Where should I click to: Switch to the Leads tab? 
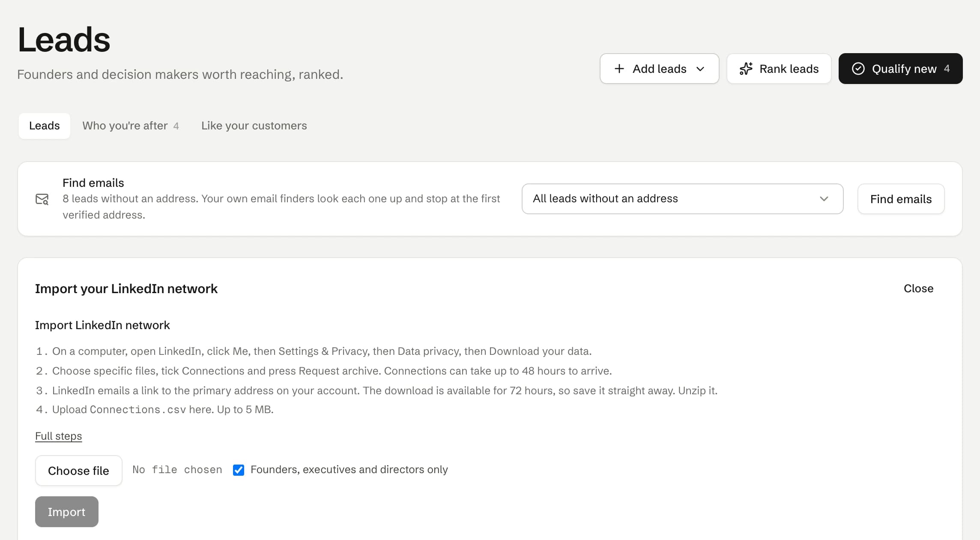point(45,126)
